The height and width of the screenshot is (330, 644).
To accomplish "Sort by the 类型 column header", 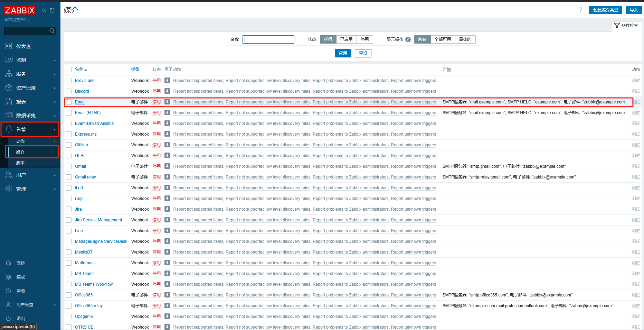I will [x=135, y=70].
